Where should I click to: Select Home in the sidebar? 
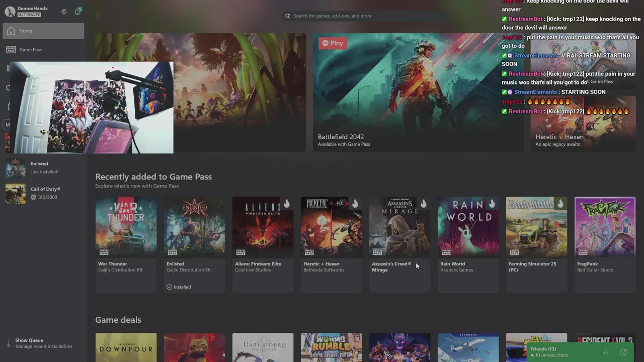coord(43,31)
